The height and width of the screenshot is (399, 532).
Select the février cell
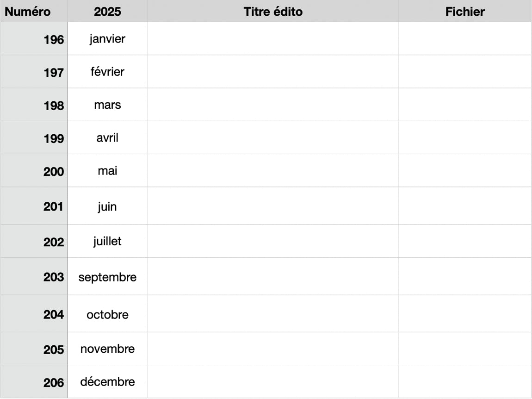tap(107, 72)
